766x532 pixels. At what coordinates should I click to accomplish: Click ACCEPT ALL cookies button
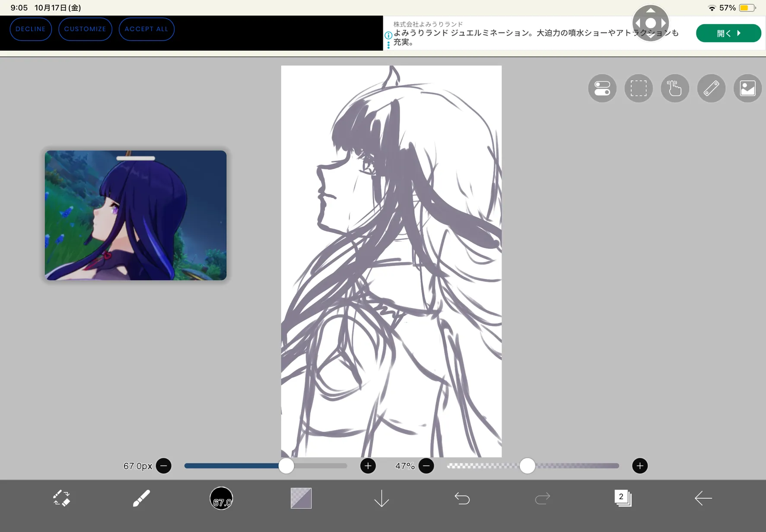click(146, 29)
